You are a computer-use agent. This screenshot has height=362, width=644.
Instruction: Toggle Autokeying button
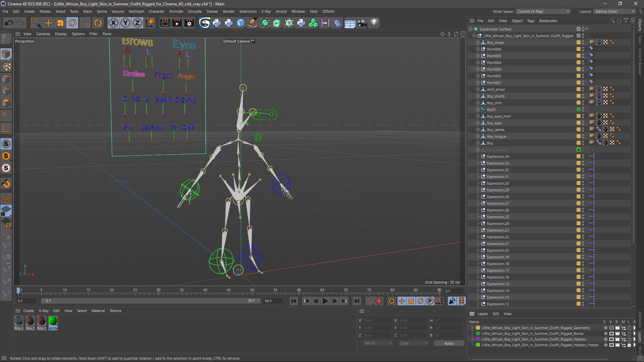(379, 301)
